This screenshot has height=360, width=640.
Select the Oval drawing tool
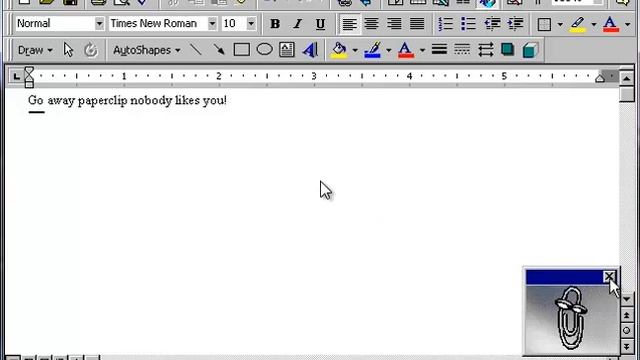coord(264,50)
